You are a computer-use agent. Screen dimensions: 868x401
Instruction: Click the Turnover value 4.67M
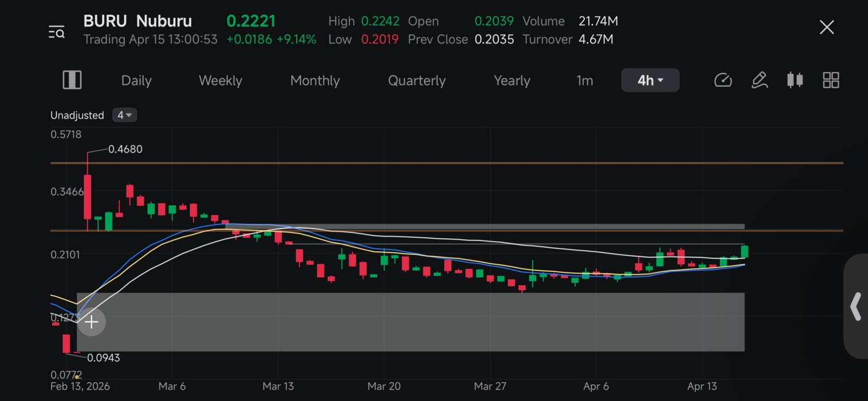tap(596, 39)
